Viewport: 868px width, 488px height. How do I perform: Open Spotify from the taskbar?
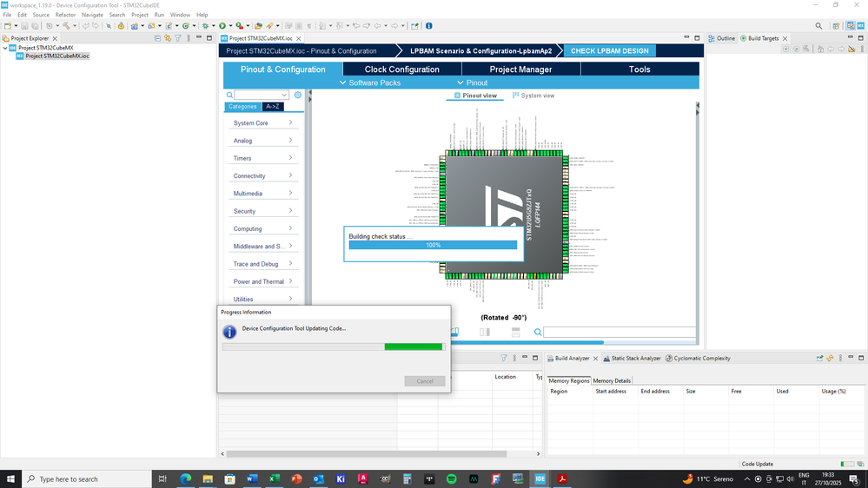(451, 479)
